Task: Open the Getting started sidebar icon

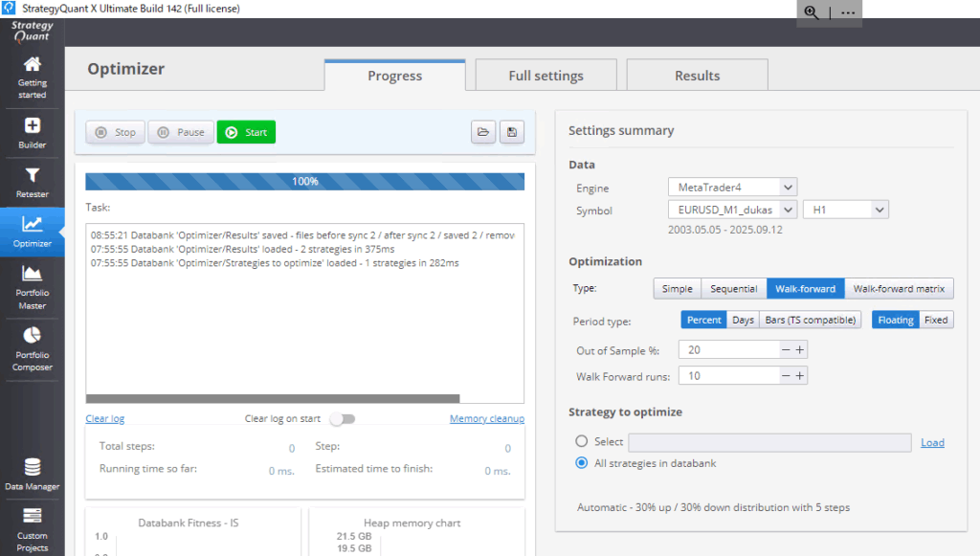Action: point(32,77)
